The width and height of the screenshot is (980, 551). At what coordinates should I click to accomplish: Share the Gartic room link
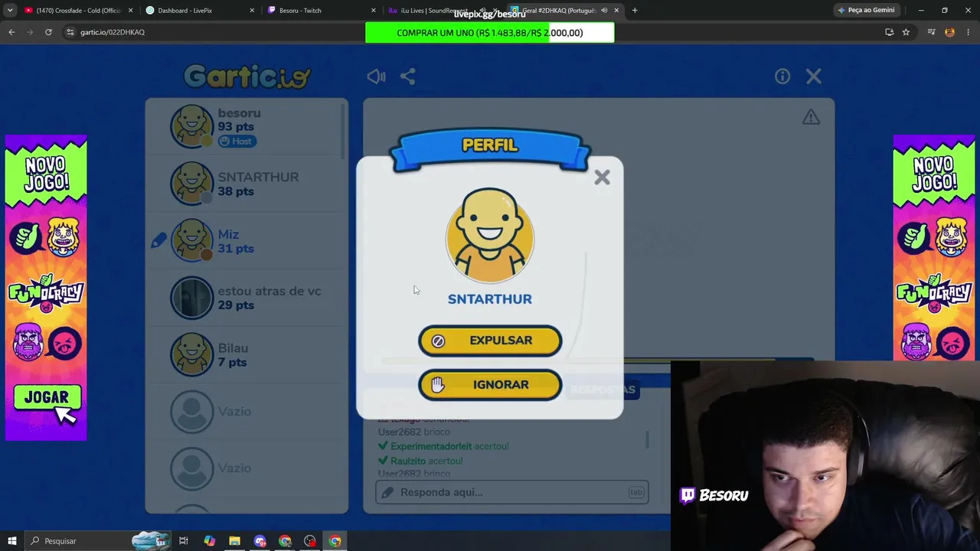pos(408,77)
